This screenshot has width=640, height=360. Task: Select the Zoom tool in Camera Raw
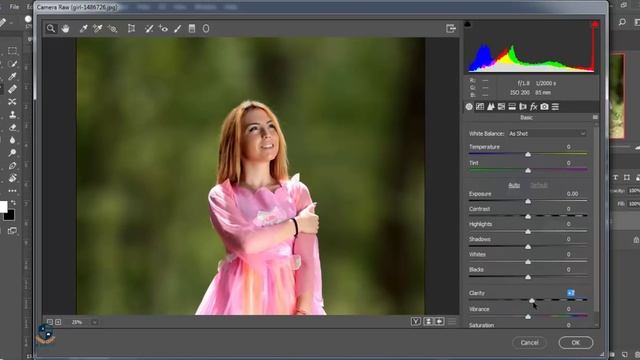[51, 29]
